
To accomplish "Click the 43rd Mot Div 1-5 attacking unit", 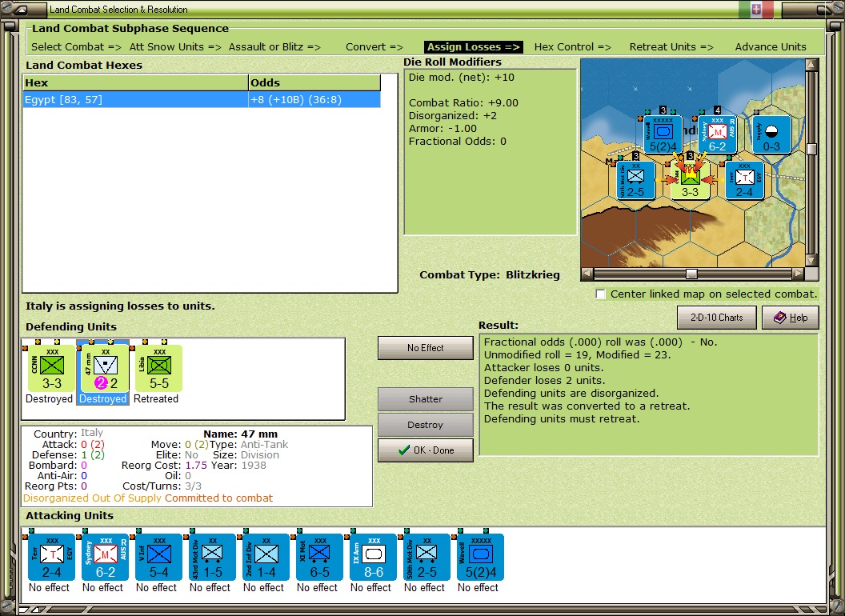I will (x=212, y=558).
